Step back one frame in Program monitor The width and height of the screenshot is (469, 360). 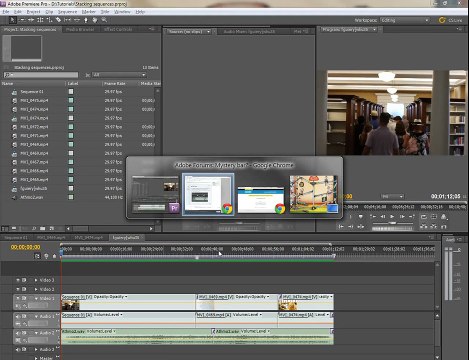[x=383, y=217]
